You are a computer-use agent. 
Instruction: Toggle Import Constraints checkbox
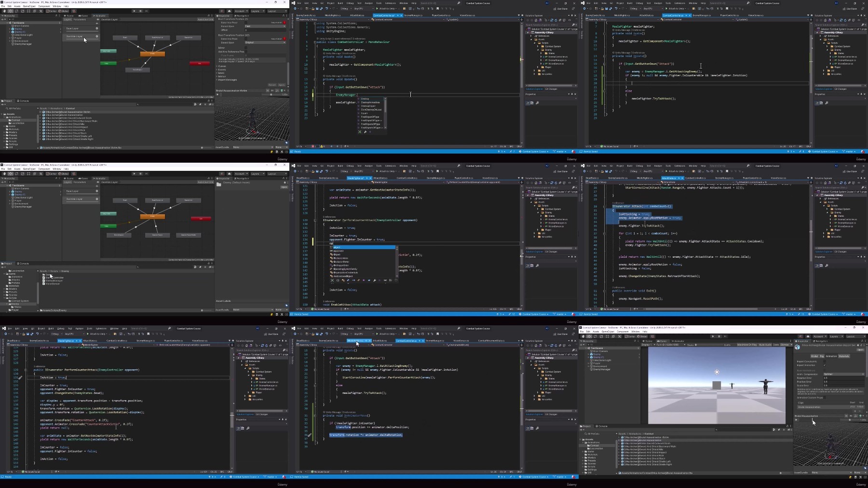pos(825,361)
